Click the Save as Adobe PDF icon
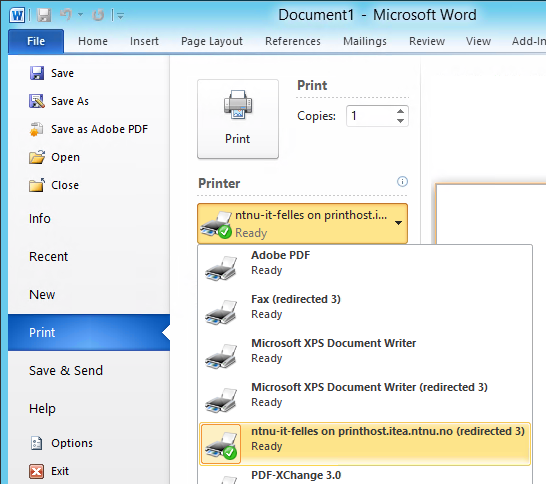This screenshot has height=484, width=546. pyautogui.click(x=36, y=129)
